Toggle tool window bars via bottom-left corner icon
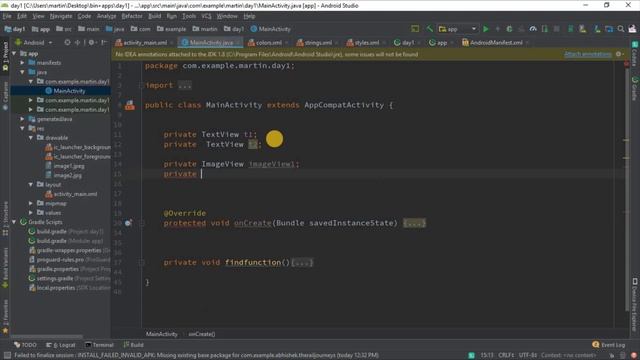This screenshot has width=640, height=360. coord(7,356)
